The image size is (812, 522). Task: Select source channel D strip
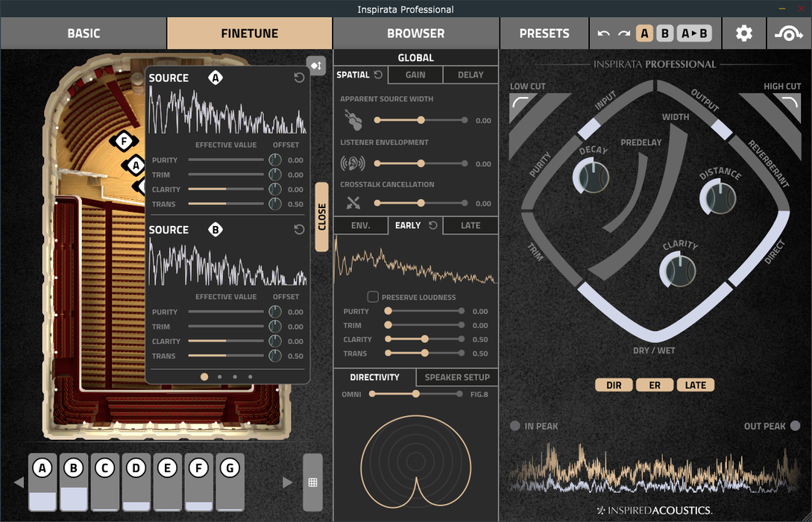tap(136, 482)
